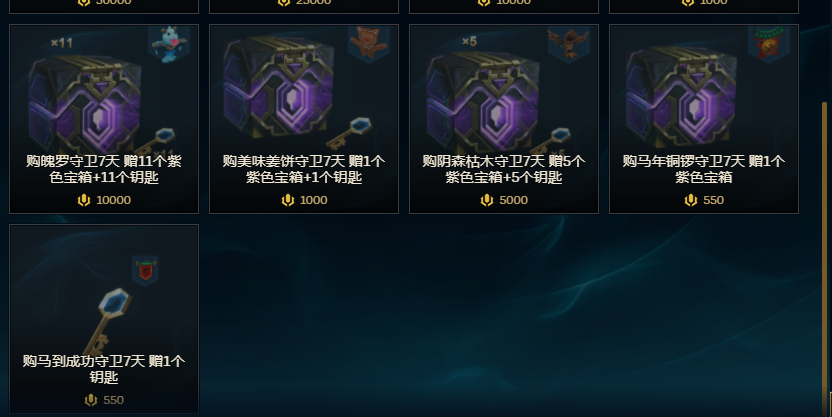Click the vertical scrollbar on right edge
The height and width of the screenshot is (417, 832).
tap(825, 255)
